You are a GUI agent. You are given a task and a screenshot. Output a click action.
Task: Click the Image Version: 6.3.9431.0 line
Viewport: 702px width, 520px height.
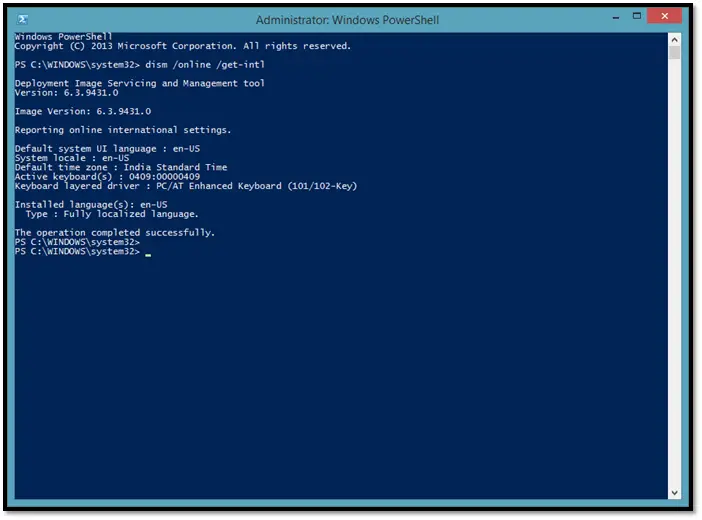83,111
